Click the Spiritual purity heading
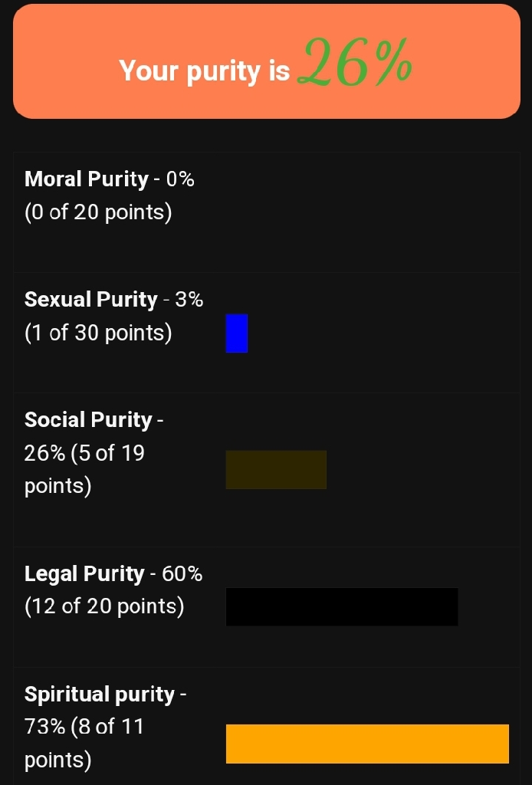This screenshot has width=532, height=785. [100, 694]
